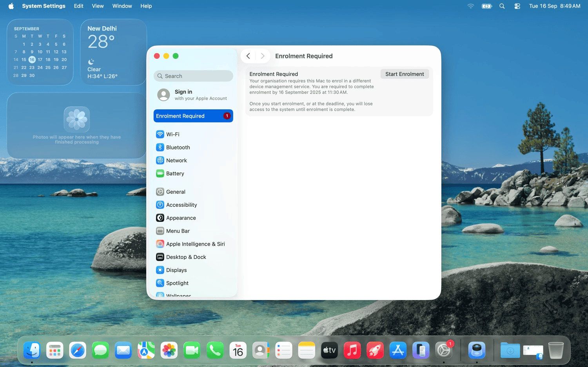
Task: Open Control Centre from the menu bar
Action: [x=517, y=6]
